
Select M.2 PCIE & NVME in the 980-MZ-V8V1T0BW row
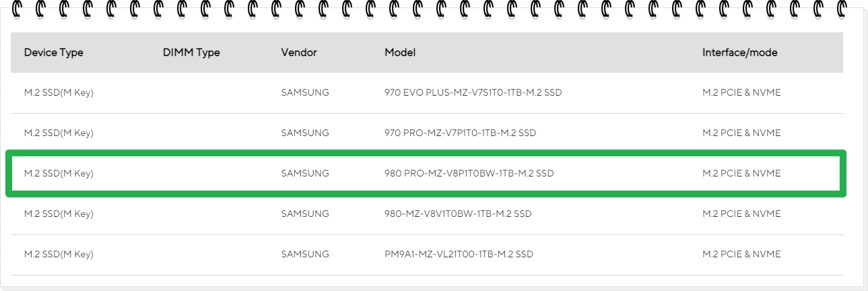741,214
